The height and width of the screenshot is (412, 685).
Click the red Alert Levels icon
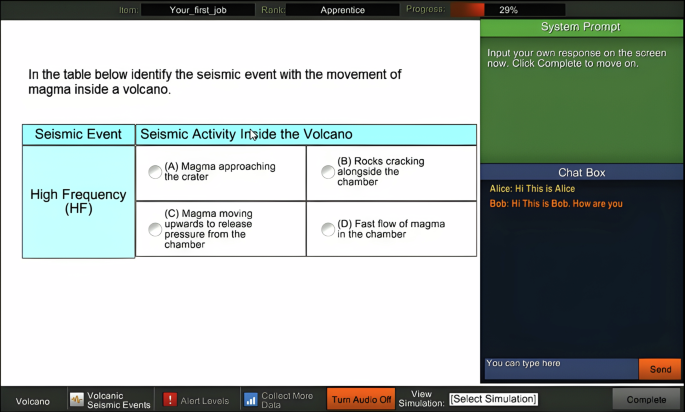(x=170, y=400)
